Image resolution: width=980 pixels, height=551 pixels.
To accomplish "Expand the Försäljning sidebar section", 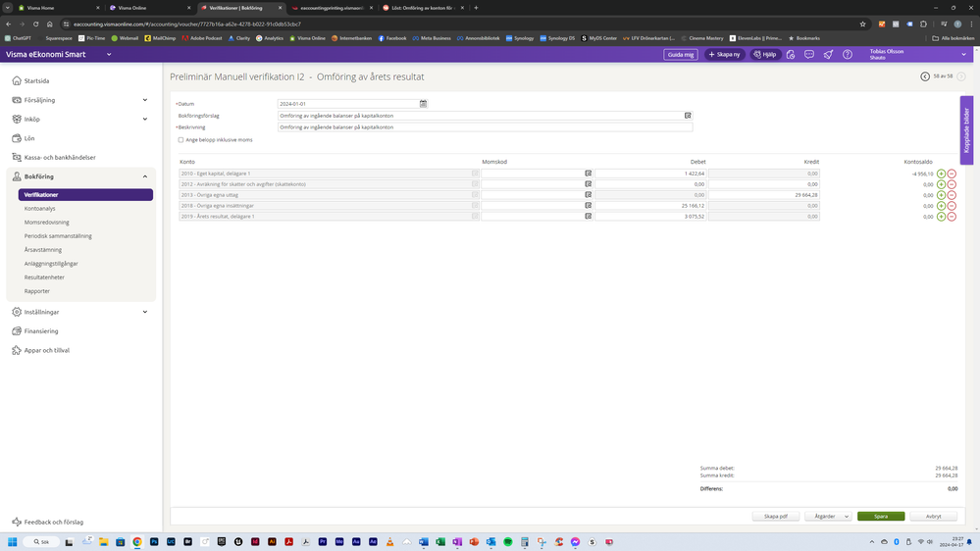I will (145, 100).
